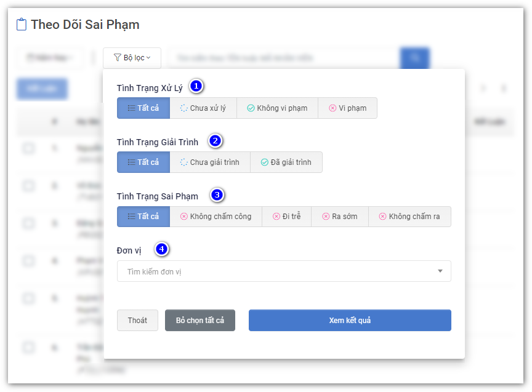Click numbered marker 4 beside Đơn vị

pyautogui.click(x=161, y=249)
